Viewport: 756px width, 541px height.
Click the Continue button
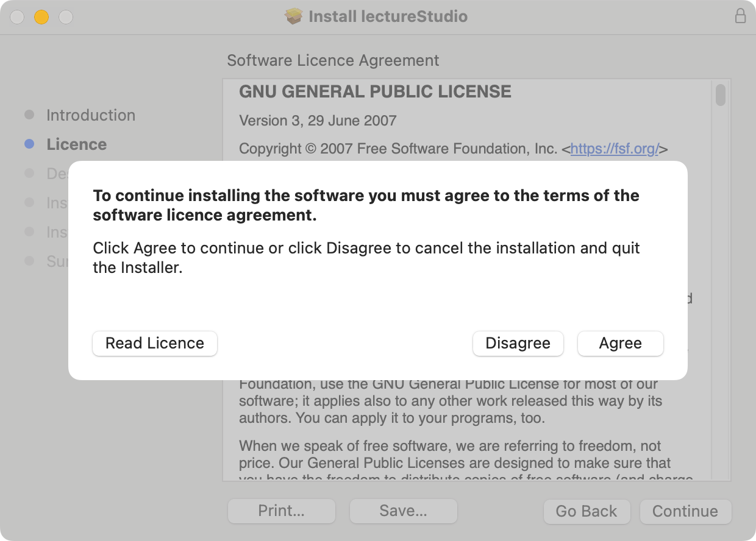[x=685, y=511]
